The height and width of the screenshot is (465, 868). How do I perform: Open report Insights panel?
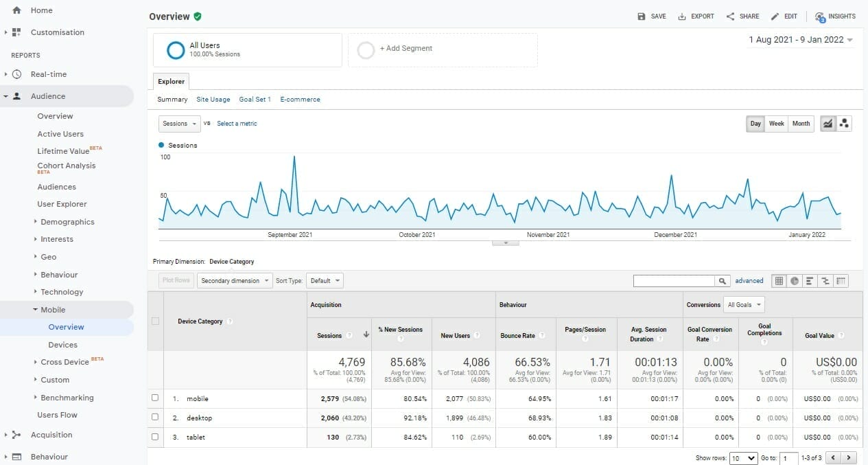(834, 16)
